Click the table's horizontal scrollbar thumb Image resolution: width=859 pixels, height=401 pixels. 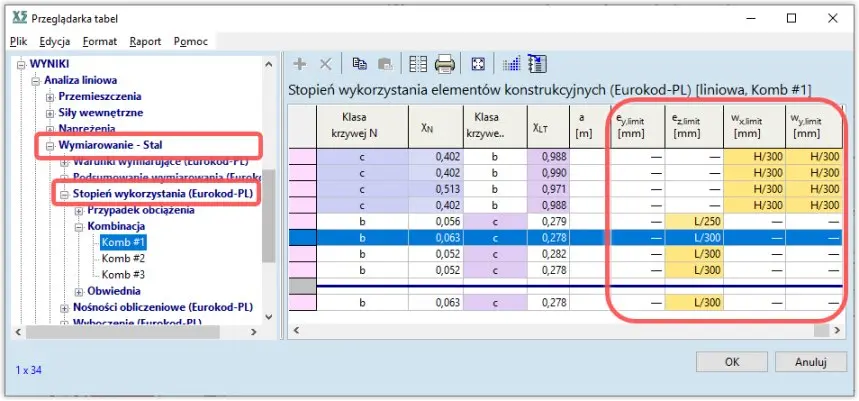[821, 330]
